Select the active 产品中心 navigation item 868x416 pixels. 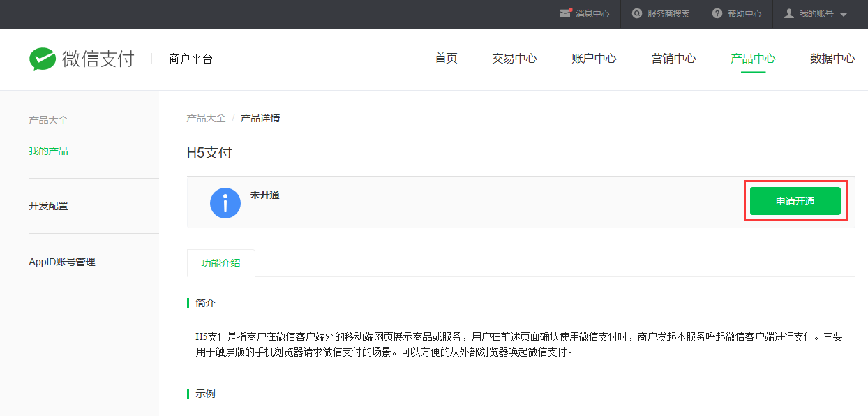click(x=753, y=59)
